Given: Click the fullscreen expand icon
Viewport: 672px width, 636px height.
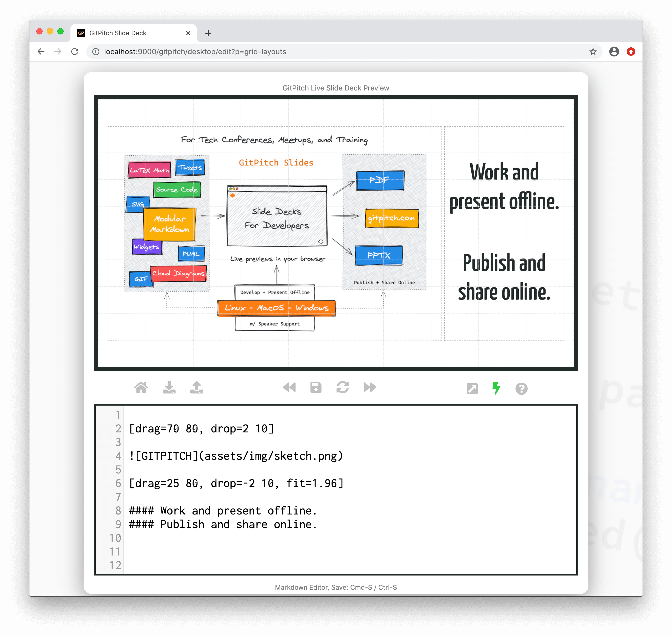Looking at the screenshot, I should pos(472,387).
